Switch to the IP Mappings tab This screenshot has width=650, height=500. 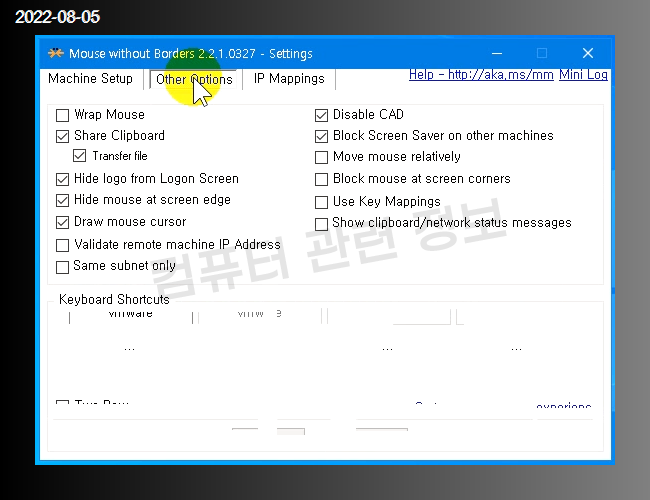289,78
